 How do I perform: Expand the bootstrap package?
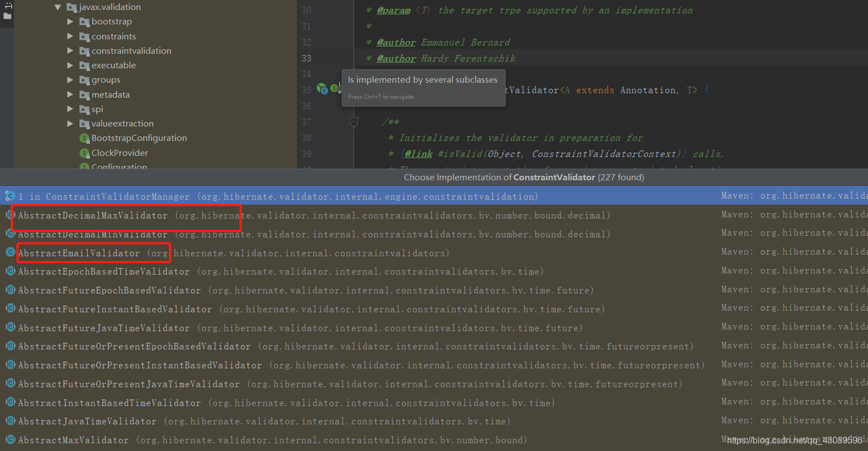(x=70, y=22)
